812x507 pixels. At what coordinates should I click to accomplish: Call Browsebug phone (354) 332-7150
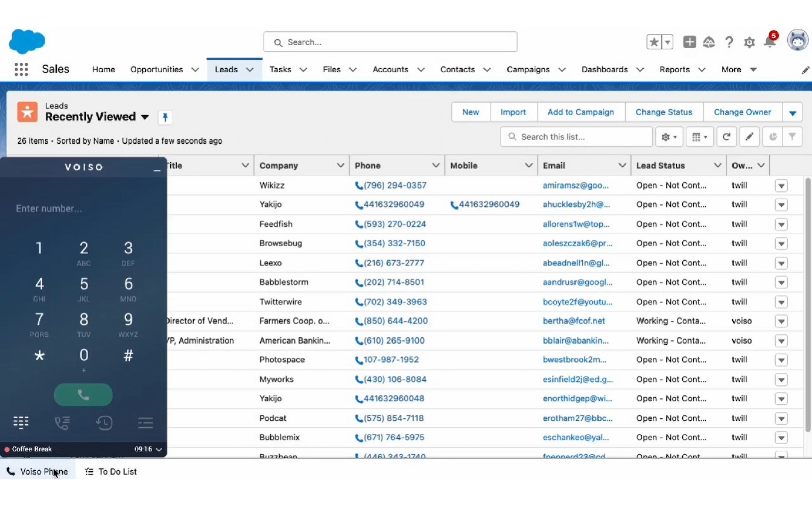click(x=390, y=243)
